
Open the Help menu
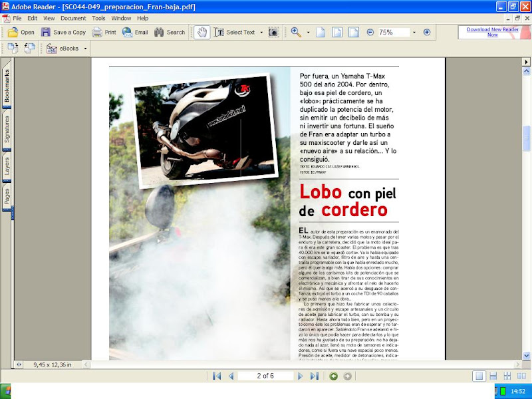coord(142,19)
